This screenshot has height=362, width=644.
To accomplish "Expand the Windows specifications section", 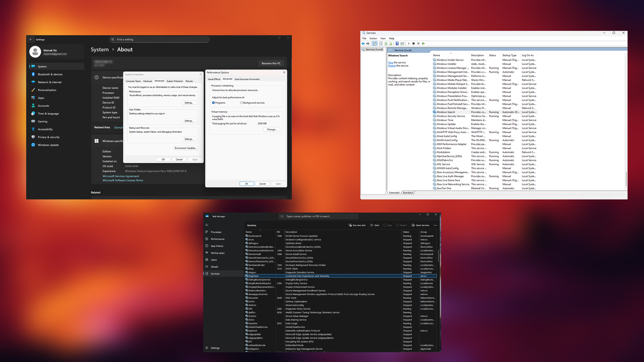I will coord(108,141).
